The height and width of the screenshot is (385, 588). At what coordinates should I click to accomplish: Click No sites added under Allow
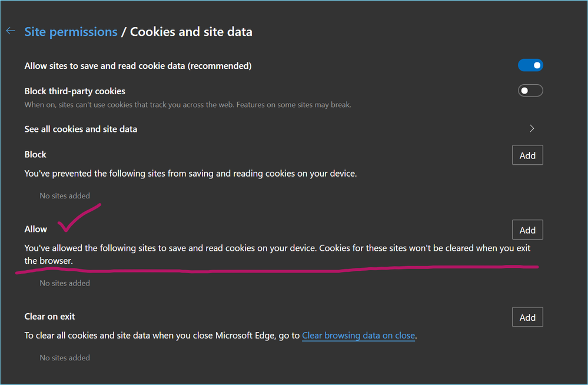65,283
